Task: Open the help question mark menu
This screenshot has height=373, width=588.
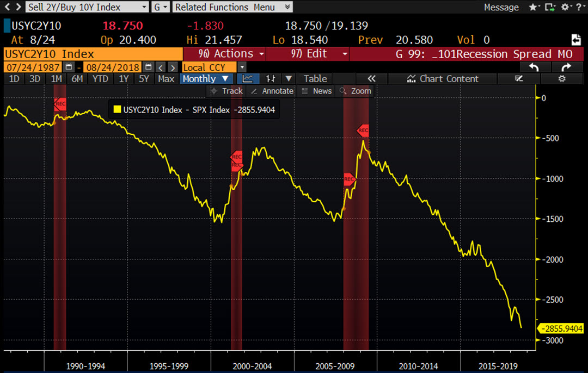Action: pyautogui.click(x=579, y=7)
